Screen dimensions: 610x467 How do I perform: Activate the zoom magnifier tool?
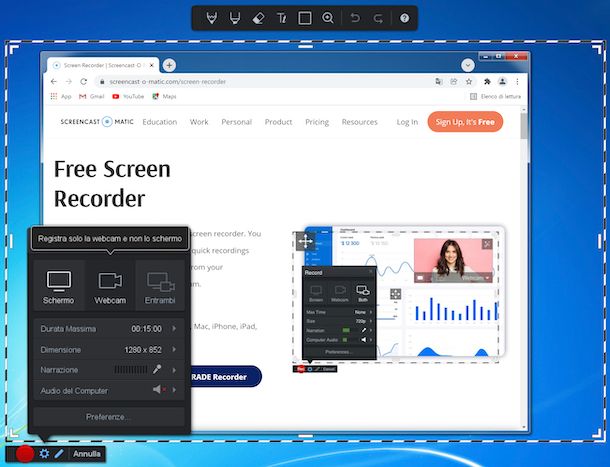(328, 18)
